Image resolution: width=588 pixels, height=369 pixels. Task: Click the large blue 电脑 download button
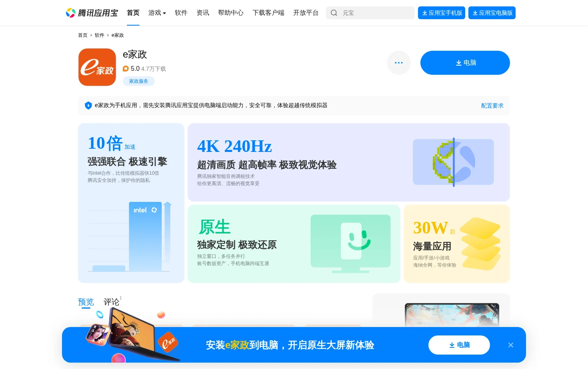[465, 63]
